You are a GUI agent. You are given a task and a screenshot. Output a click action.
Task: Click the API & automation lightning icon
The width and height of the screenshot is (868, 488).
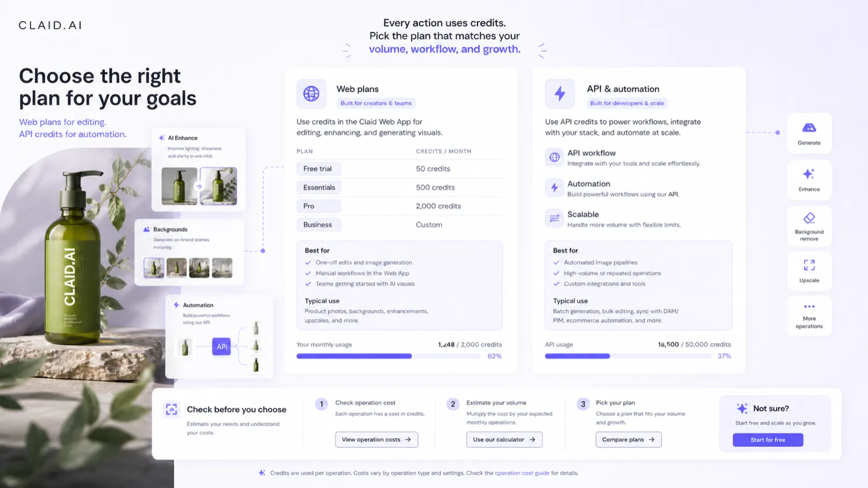click(x=560, y=93)
